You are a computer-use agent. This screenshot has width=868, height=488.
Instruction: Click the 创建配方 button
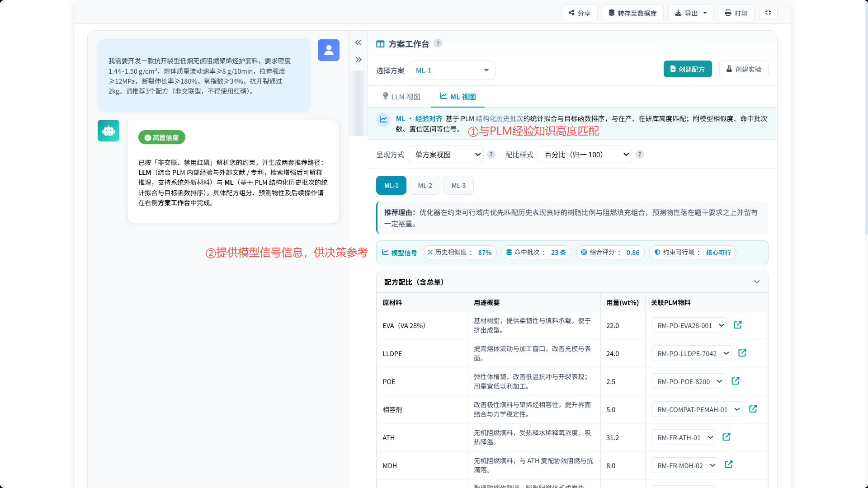click(x=688, y=69)
